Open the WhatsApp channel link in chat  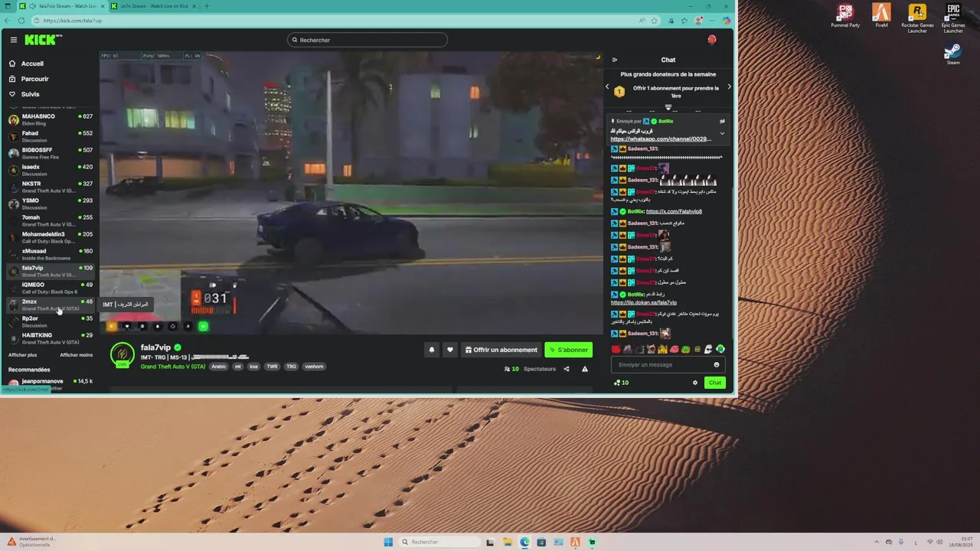click(661, 139)
